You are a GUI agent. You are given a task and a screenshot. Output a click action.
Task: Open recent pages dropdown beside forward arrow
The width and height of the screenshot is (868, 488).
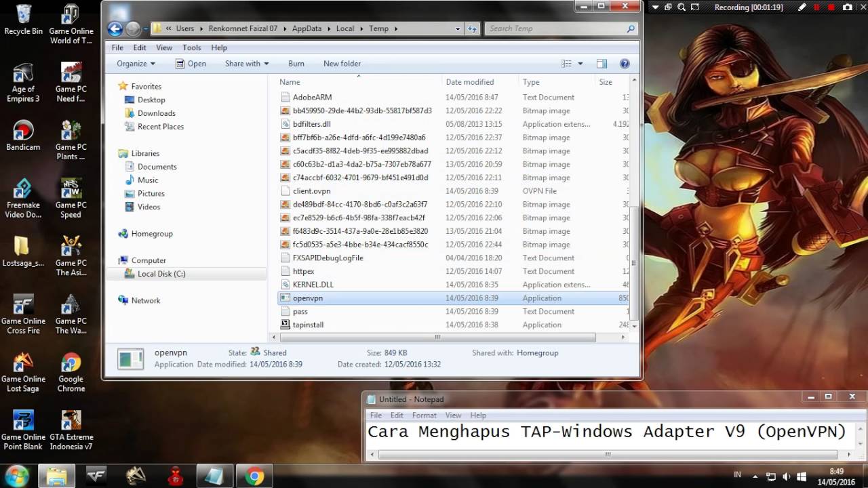click(146, 28)
